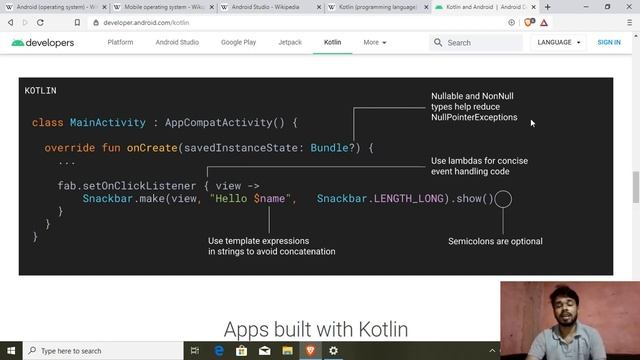Open Brave Rewards triangle icon
The height and width of the screenshot is (360, 640).
544,23
